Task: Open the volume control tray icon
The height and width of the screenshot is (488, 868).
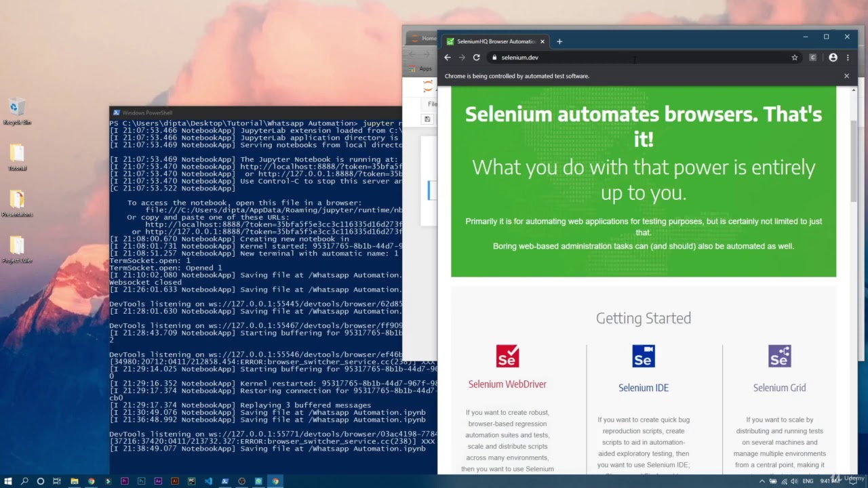Action: [x=793, y=481]
